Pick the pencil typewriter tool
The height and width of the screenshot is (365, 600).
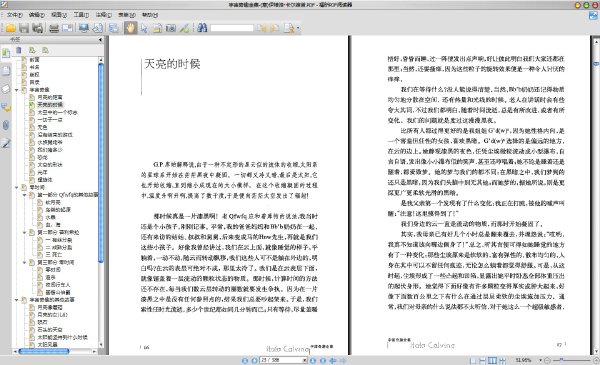click(x=184, y=28)
